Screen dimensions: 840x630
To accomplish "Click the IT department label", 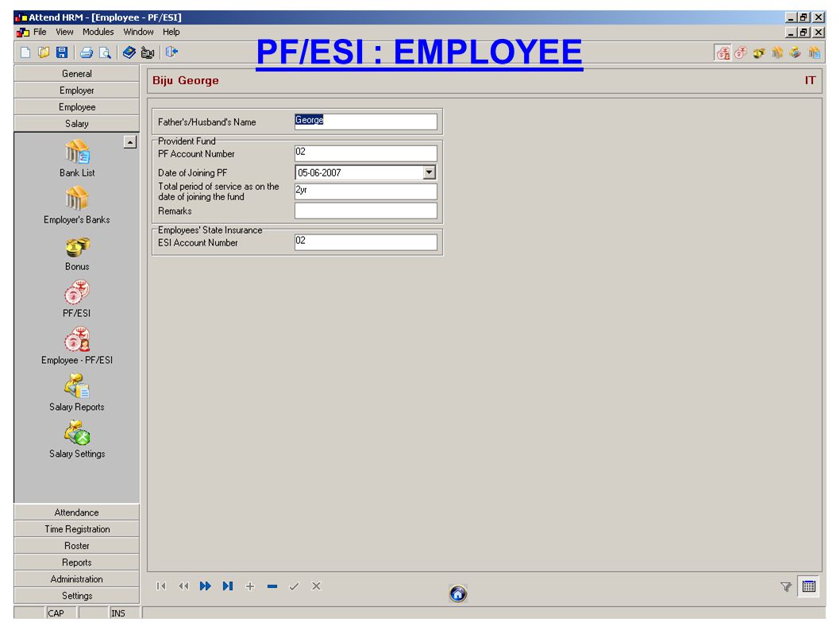I will (810, 80).
